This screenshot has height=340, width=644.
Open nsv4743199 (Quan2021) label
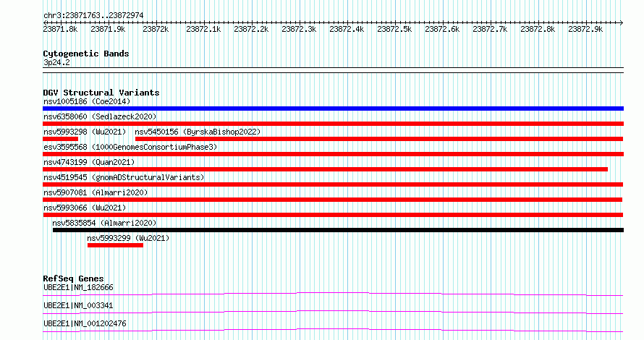click(89, 162)
